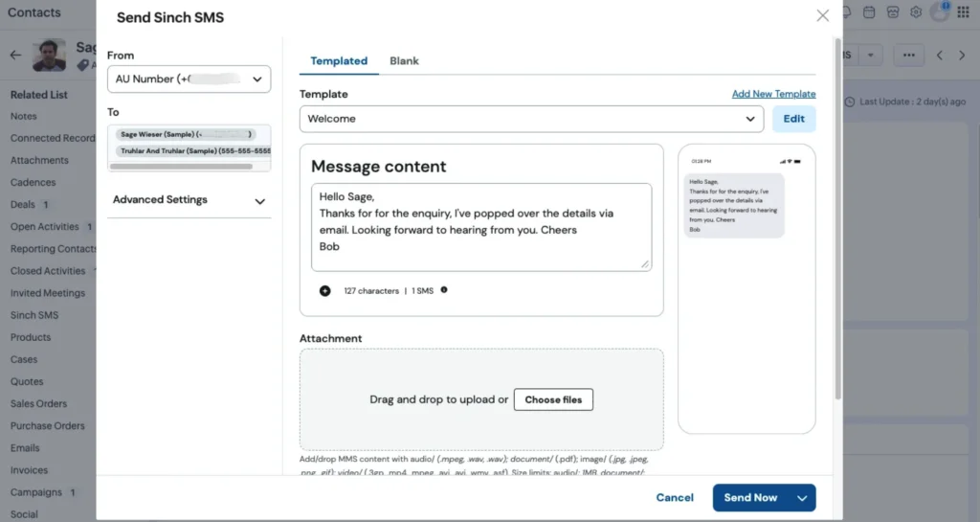The width and height of the screenshot is (980, 522).
Task: Open Notes in Related List
Action: [24, 116]
